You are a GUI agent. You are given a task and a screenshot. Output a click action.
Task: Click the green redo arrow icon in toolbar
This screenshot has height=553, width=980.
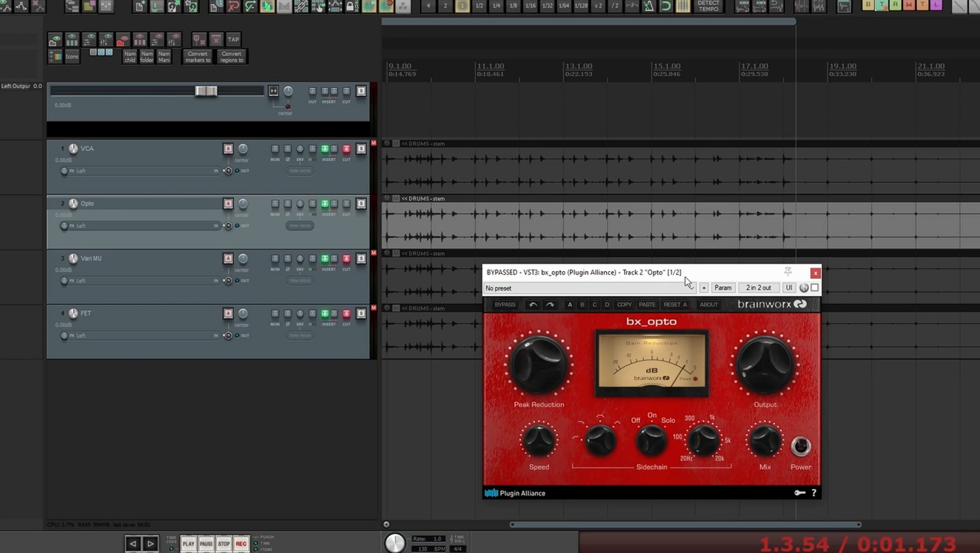click(250, 6)
